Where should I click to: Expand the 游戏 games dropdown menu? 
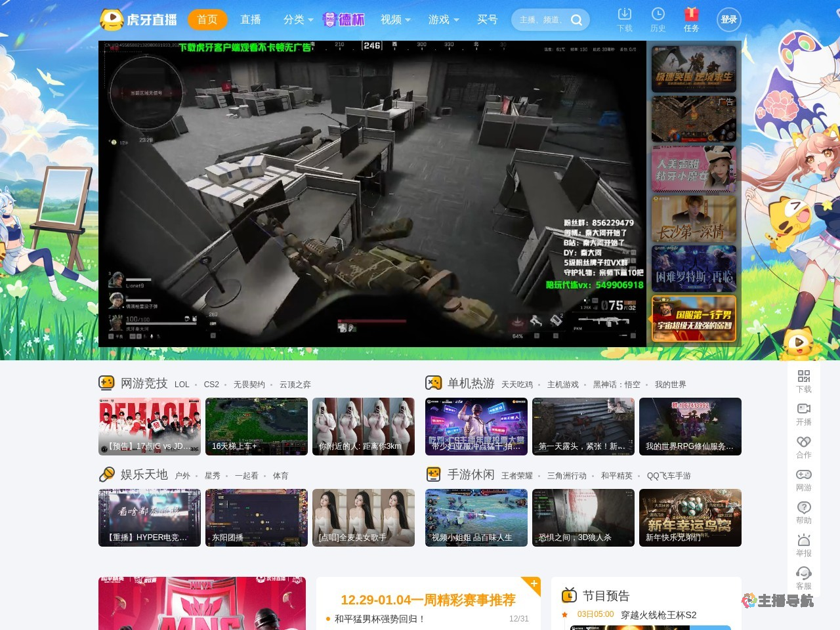point(443,20)
